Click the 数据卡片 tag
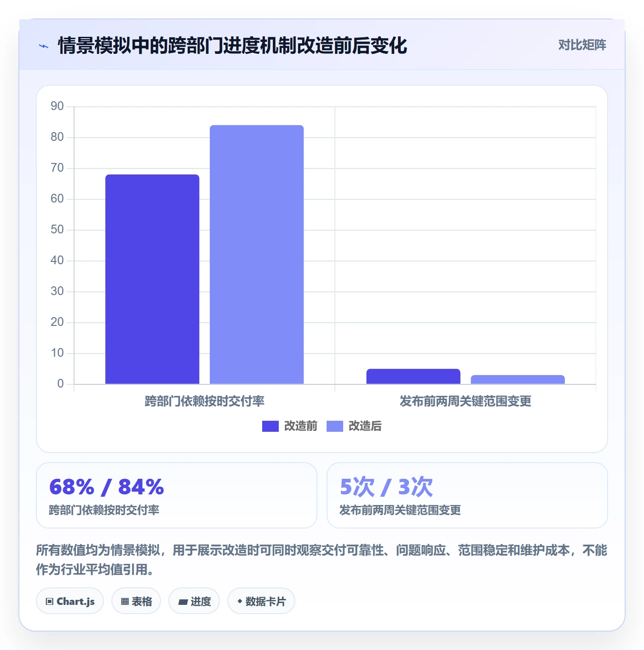The width and height of the screenshot is (644, 650). [x=261, y=601]
